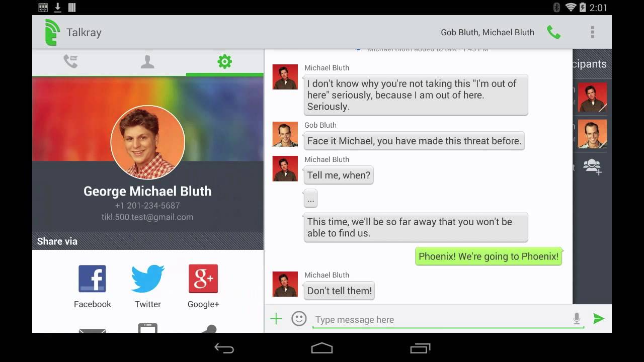Share via Twitter icon
Image resolution: width=644 pixels, height=362 pixels.
click(148, 279)
